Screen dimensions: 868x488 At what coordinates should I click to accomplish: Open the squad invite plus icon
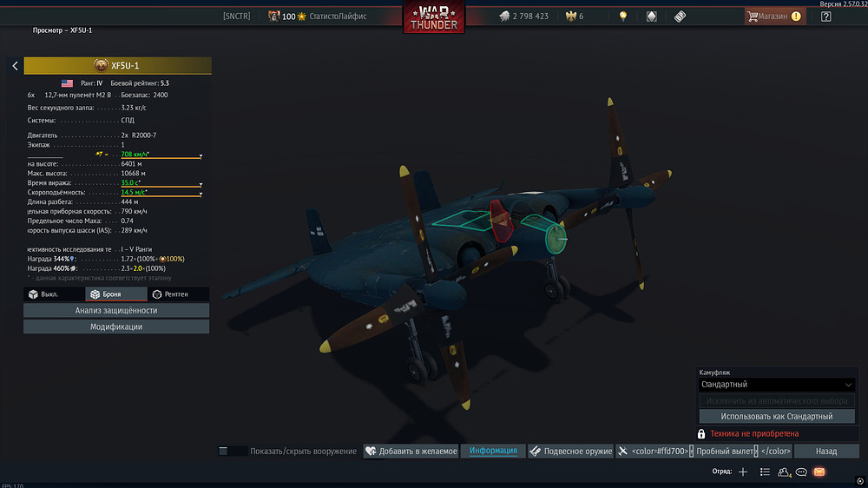pyautogui.click(x=743, y=472)
